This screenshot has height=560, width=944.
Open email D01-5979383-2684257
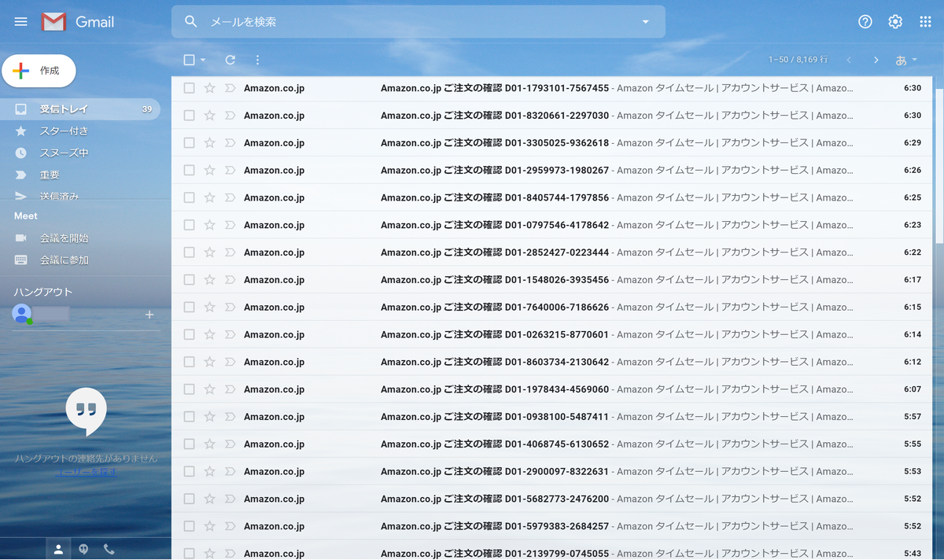551,526
